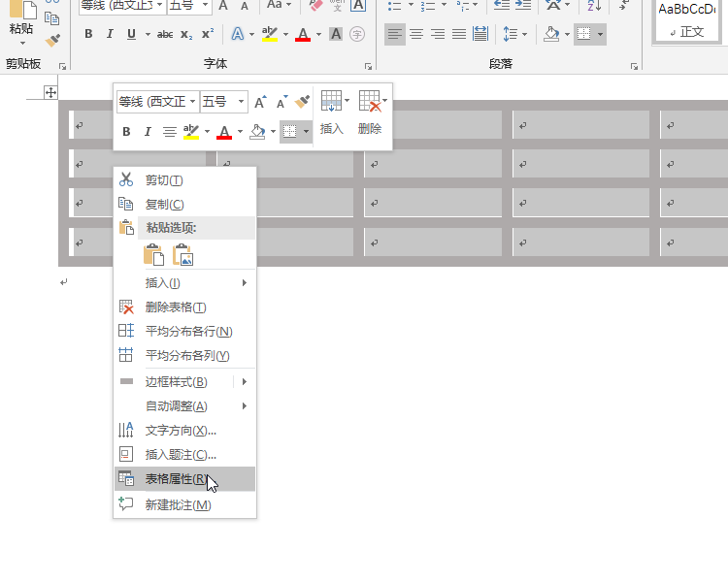Choose Delete Table from context menu

pyautogui.click(x=184, y=307)
